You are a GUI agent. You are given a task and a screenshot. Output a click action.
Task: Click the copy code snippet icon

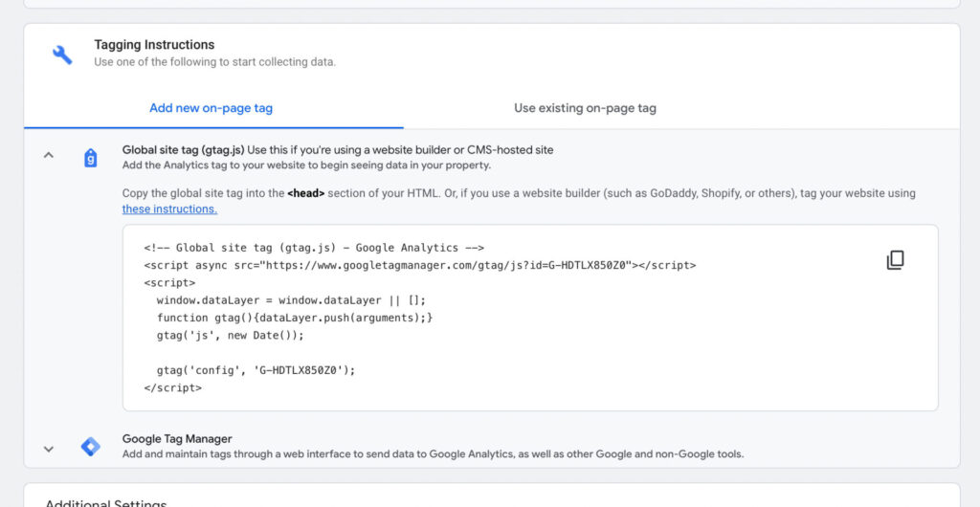point(895,260)
